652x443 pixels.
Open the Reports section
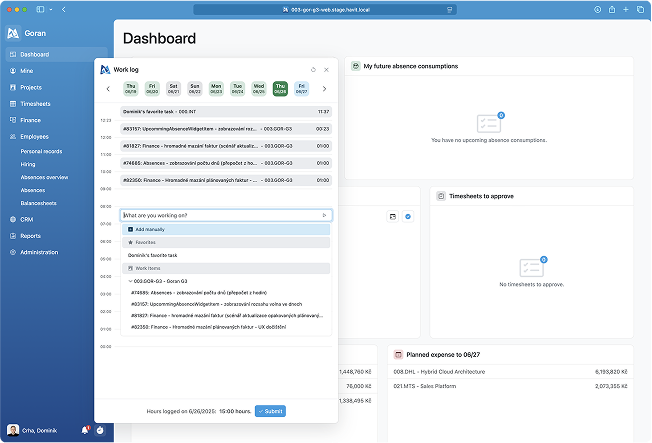(x=30, y=236)
